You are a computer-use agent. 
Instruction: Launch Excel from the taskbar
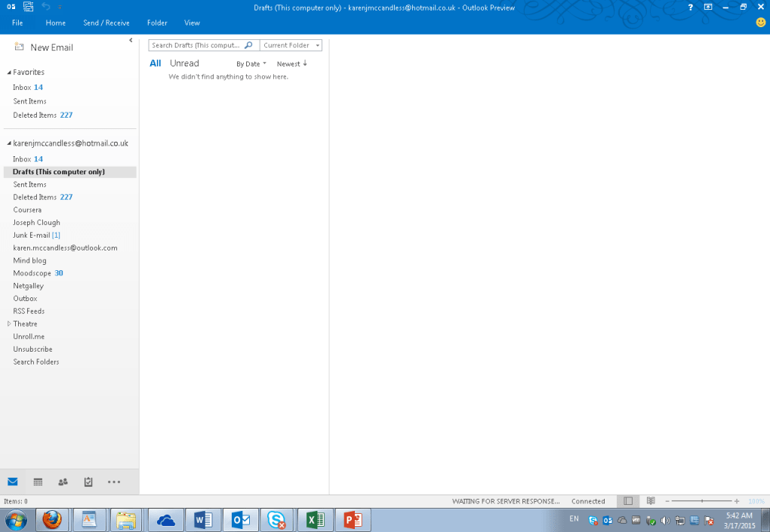pos(316,519)
